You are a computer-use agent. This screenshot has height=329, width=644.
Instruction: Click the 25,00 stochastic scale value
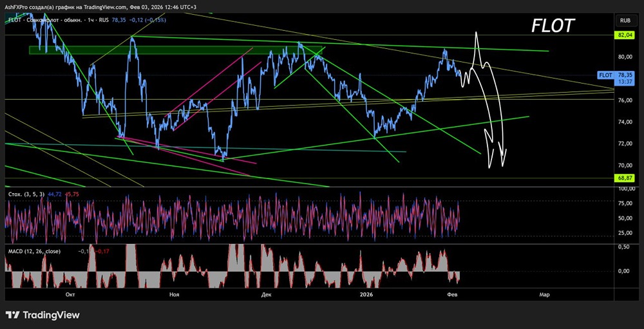point(625,233)
